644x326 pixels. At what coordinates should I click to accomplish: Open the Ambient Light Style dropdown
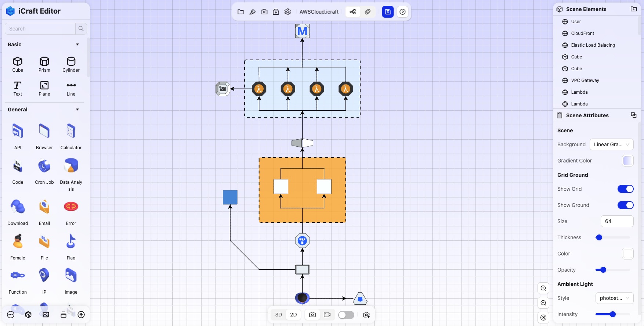(615, 298)
